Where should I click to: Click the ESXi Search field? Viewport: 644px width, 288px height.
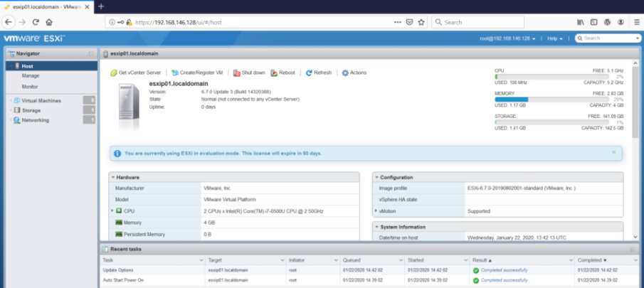pyautogui.click(x=608, y=38)
